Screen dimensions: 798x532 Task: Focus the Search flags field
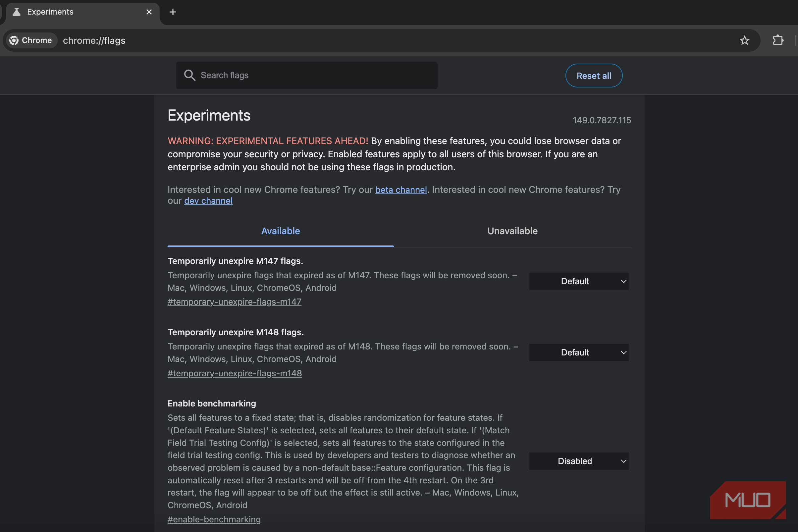[307, 75]
